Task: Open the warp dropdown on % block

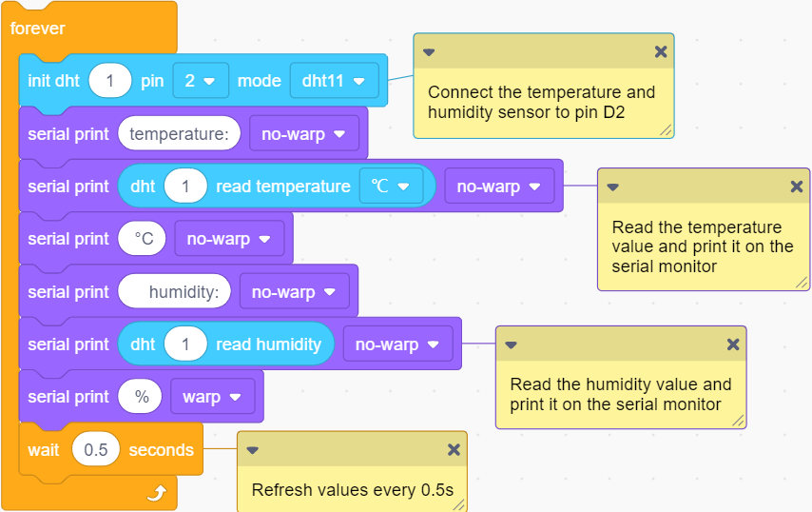Action: pyautogui.click(x=212, y=397)
